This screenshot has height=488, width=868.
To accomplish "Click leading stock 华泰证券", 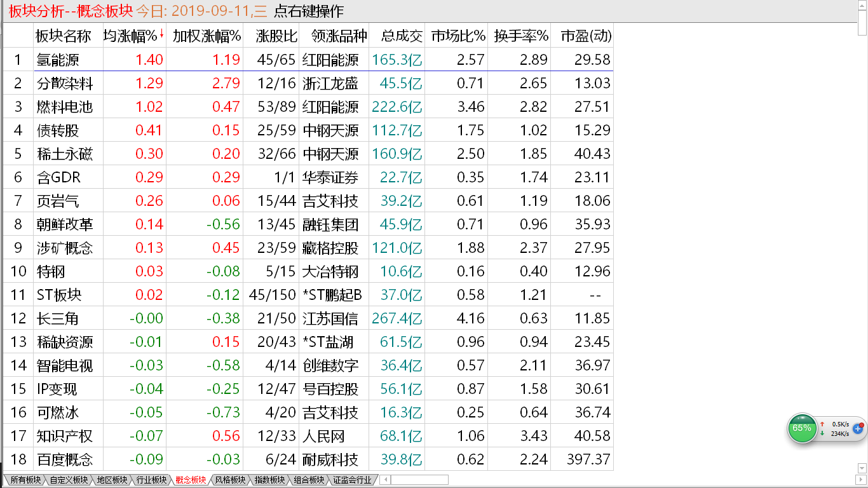I will (330, 177).
